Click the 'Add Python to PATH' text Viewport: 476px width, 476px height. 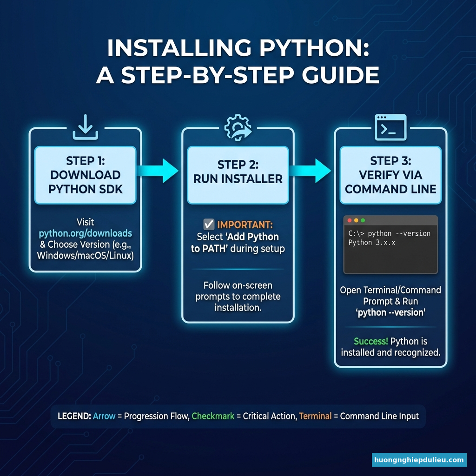tap(238, 243)
